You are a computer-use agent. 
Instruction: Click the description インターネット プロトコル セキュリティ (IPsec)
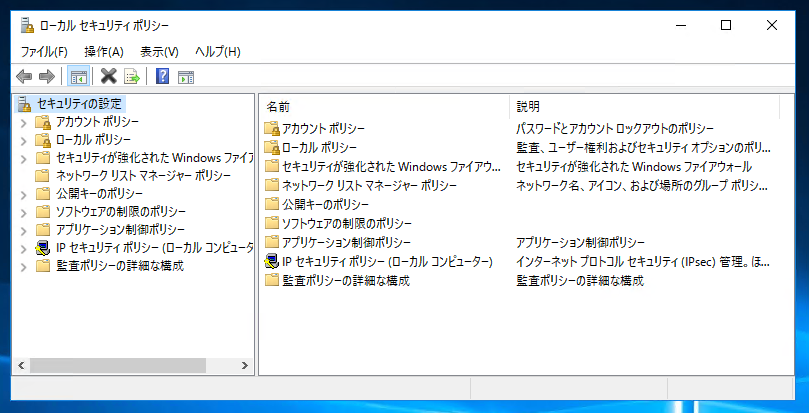click(643, 262)
